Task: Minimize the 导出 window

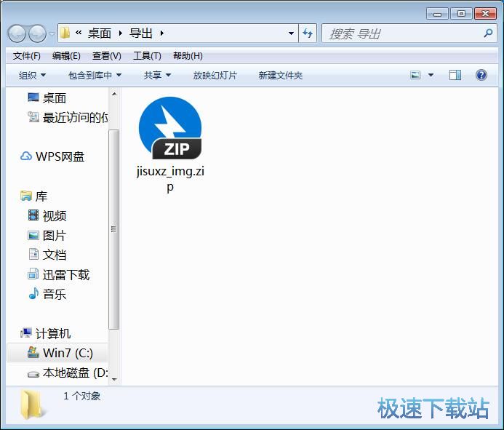Action: pyautogui.click(x=437, y=14)
